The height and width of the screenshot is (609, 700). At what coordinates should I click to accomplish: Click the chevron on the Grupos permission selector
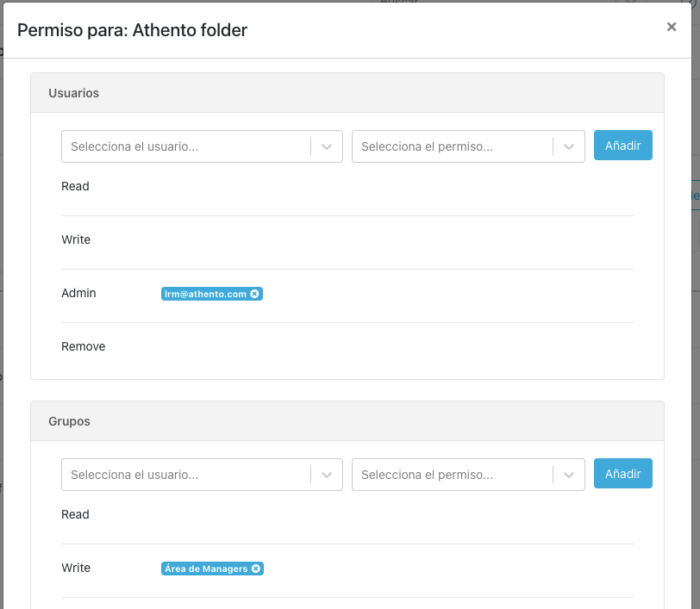[x=568, y=474]
